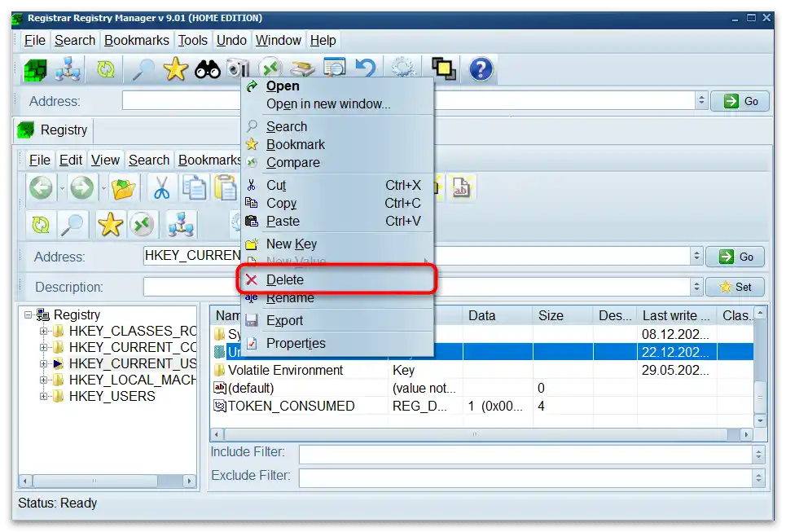Click the green Back arrow in inner toolbar

coord(41,188)
